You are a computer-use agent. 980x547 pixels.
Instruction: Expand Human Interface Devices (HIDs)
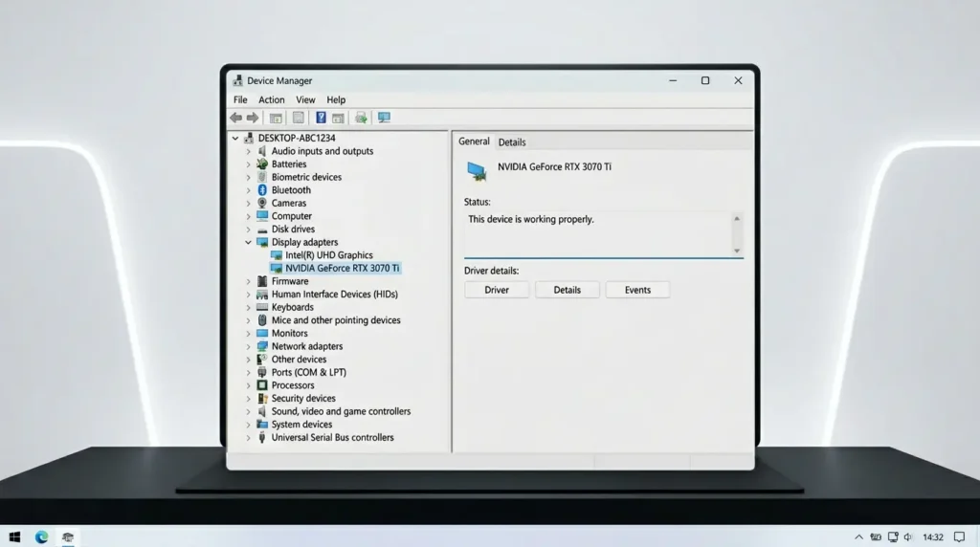(248, 295)
